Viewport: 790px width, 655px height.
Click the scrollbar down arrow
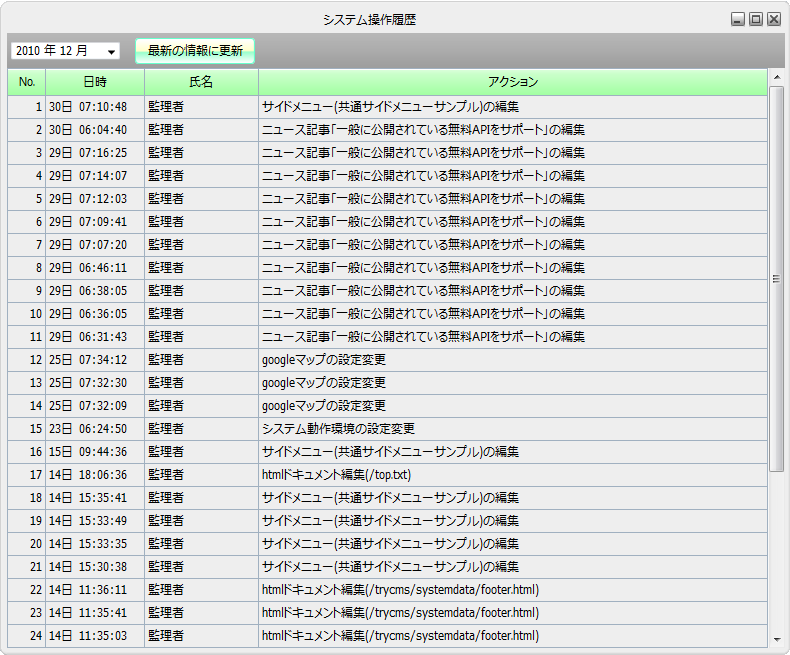click(776, 639)
